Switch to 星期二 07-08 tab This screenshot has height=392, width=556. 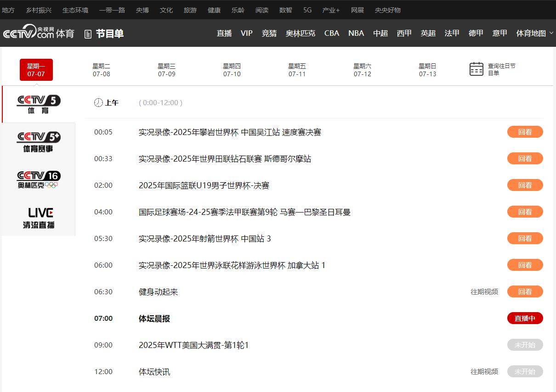102,70
